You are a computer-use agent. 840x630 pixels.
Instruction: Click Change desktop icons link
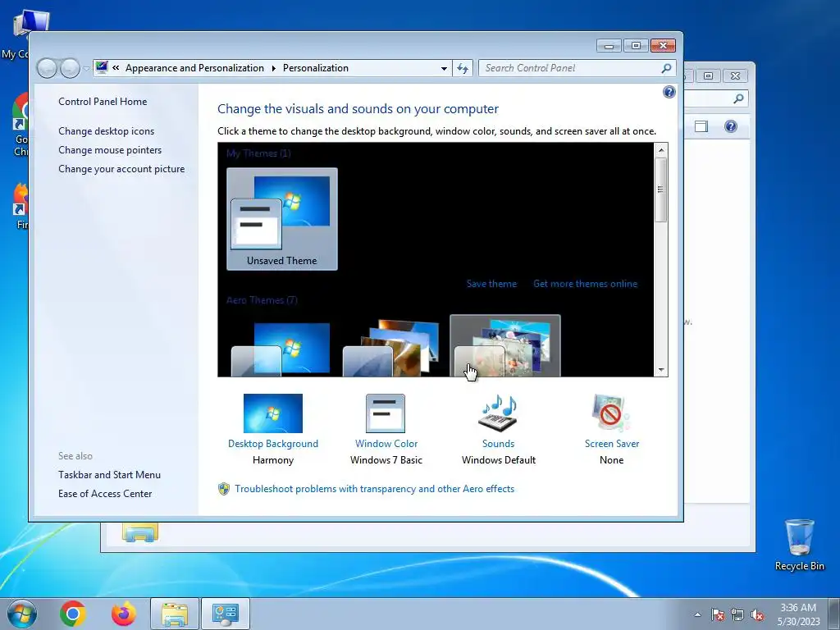(106, 130)
